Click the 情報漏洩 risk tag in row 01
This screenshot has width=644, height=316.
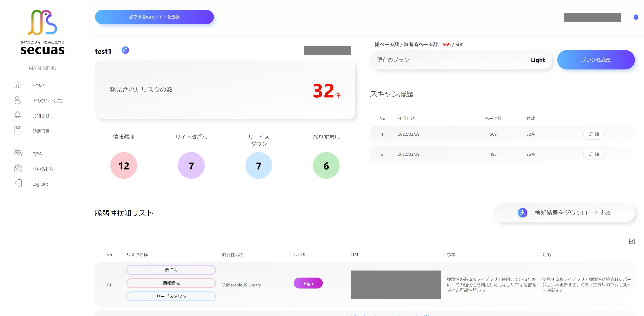pos(171,283)
